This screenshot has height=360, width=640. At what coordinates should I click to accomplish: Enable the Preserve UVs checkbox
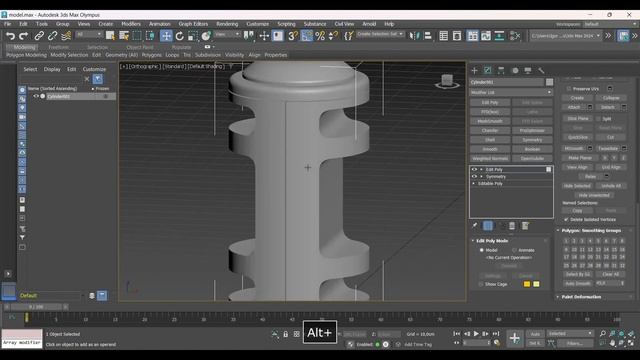[569, 88]
